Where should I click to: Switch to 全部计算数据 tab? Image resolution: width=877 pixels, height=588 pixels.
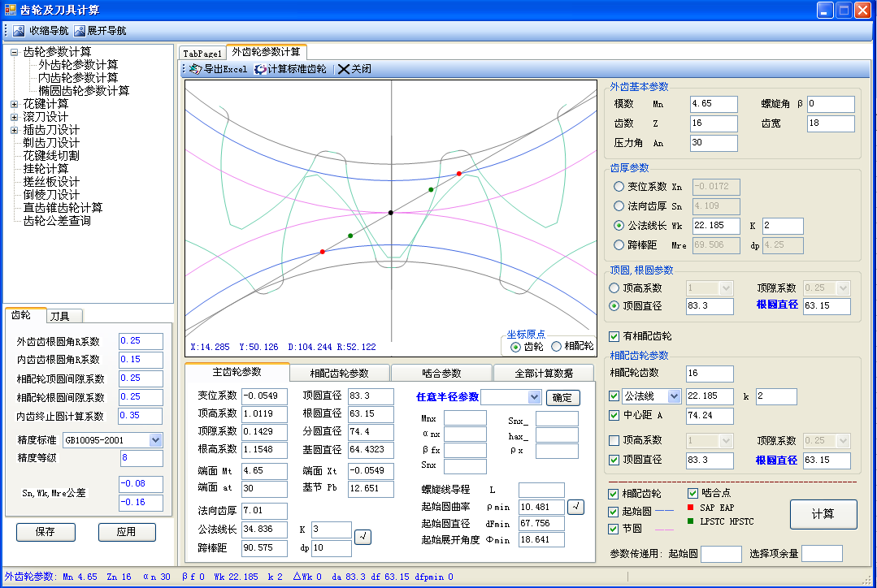(544, 373)
